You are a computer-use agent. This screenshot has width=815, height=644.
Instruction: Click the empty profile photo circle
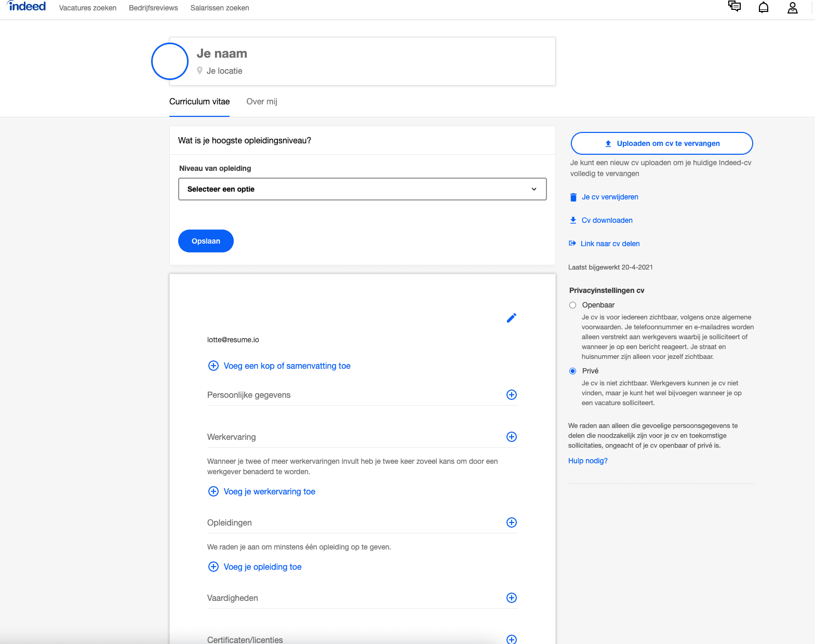pyautogui.click(x=170, y=61)
